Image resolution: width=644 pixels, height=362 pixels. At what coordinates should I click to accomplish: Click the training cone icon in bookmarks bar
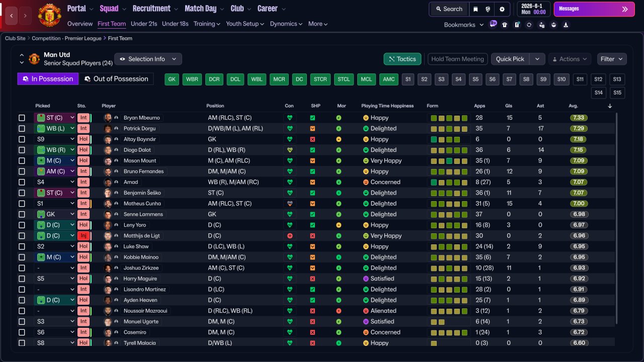[x=566, y=25]
